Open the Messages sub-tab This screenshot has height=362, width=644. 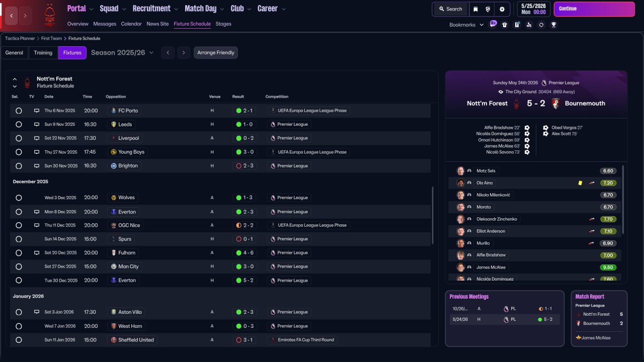pos(105,24)
